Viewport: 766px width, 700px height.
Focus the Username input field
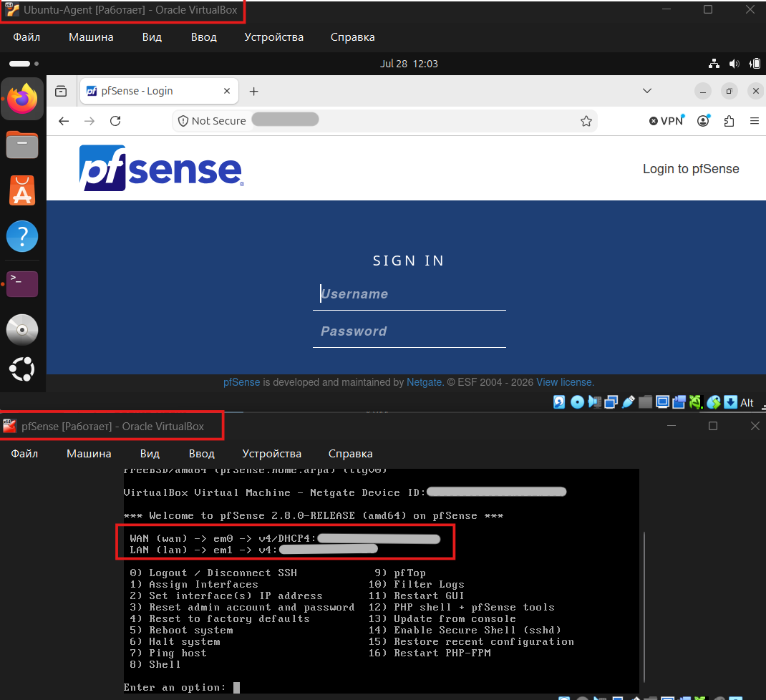(x=409, y=295)
